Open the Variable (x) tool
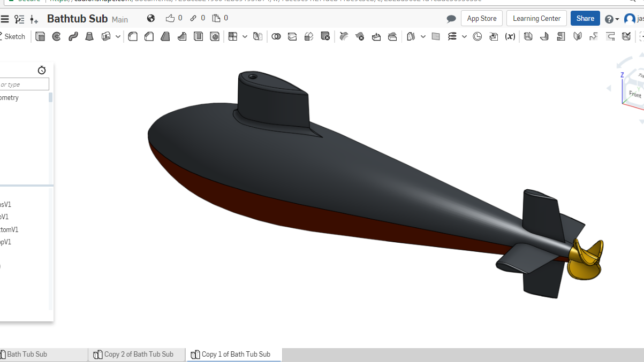The width and height of the screenshot is (644, 362). (510, 37)
